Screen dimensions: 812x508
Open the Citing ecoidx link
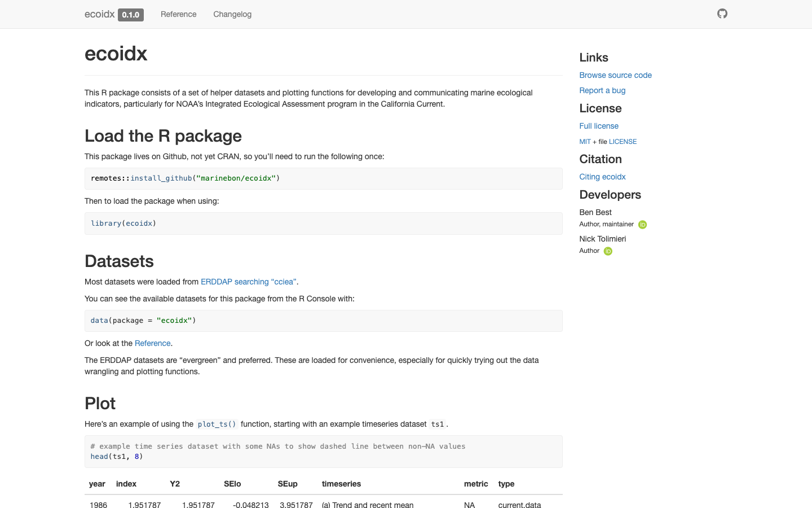[x=602, y=177]
